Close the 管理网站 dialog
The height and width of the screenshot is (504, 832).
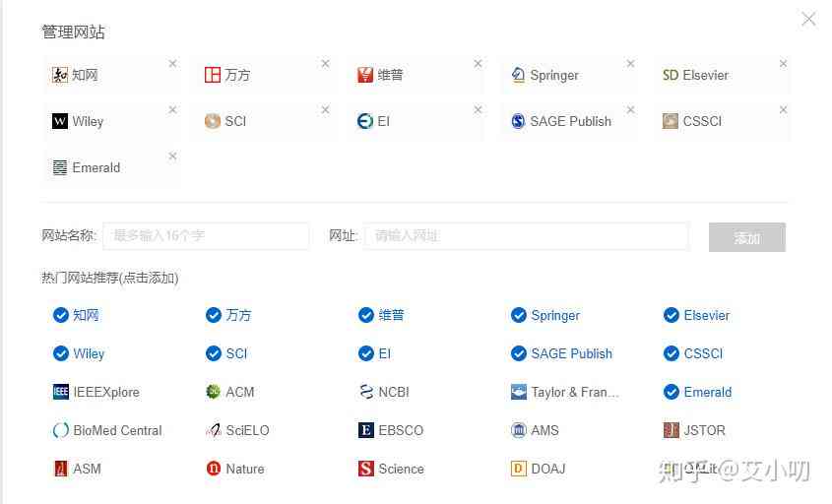tap(808, 19)
